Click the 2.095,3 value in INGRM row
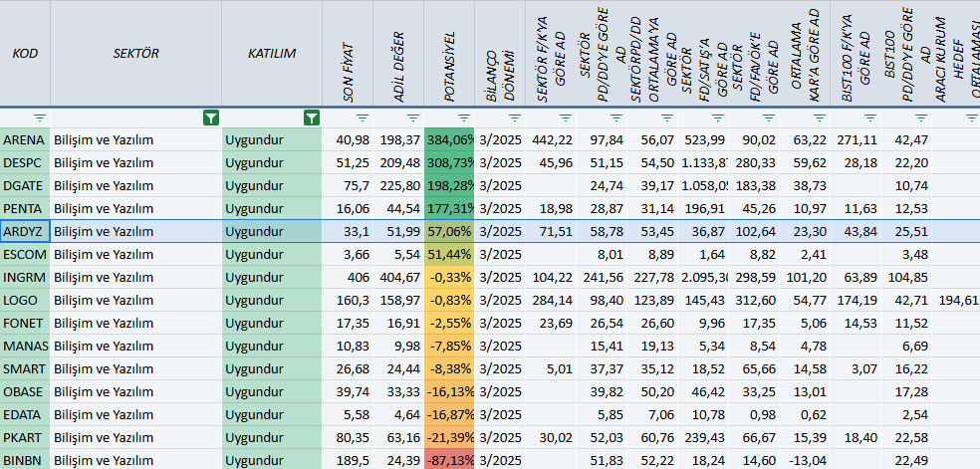This screenshot has height=469, width=980. [x=703, y=277]
